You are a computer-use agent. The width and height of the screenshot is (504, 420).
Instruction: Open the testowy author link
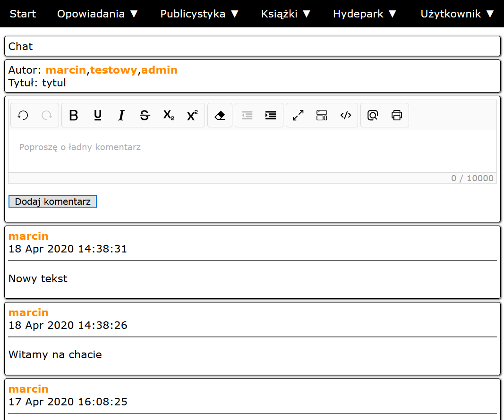[x=113, y=70]
